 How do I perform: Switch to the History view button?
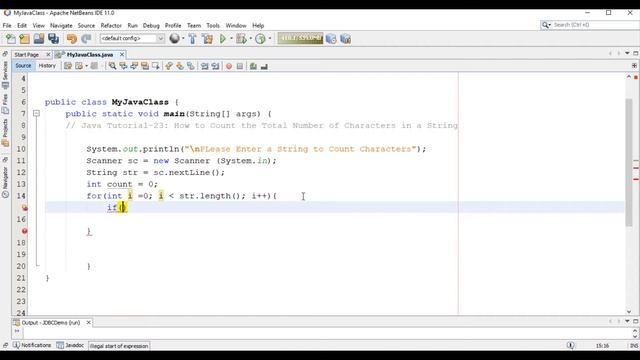point(47,66)
